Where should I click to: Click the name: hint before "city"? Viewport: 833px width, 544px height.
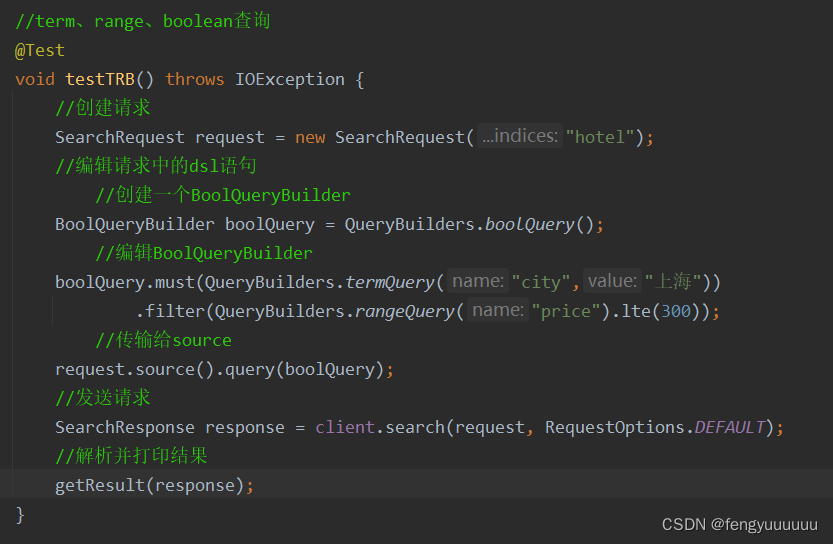[x=478, y=280]
